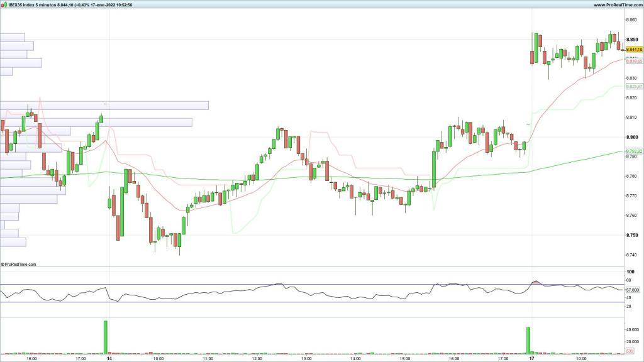This screenshot has height=362, width=644.
Task: Click the ©ProRealTime.com watermark link
Action: click(x=19, y=265)
